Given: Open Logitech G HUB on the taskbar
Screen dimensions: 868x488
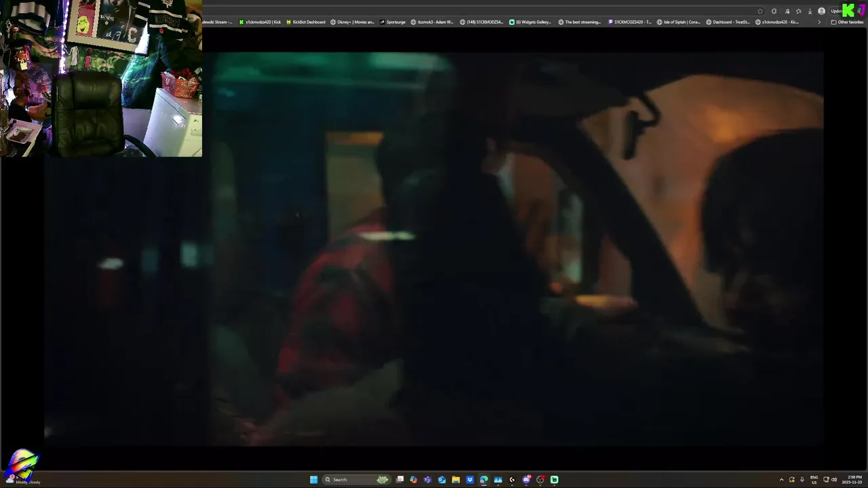Looking at the screenshot, I should [512, 480].
